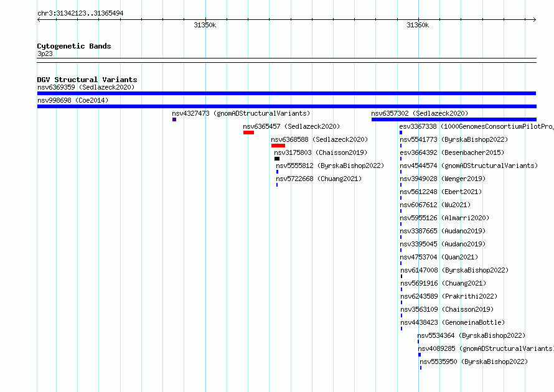Select the nsv6067612 variant glyph

(x=401, y=211)
